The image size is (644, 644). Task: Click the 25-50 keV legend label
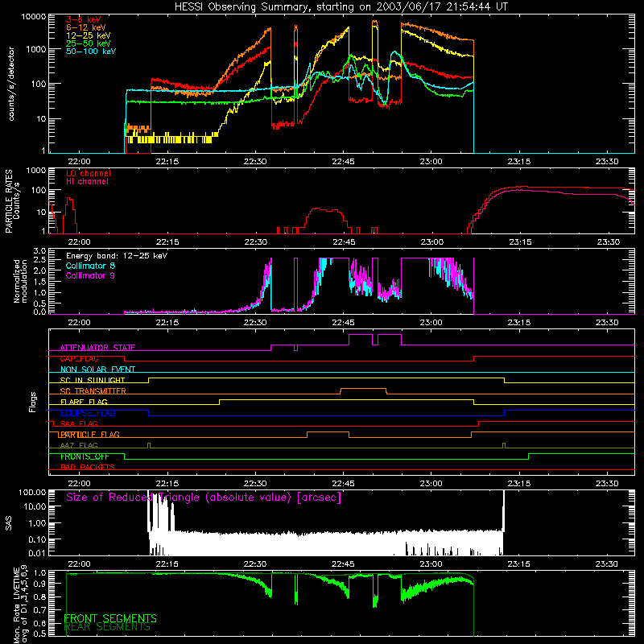89,43
